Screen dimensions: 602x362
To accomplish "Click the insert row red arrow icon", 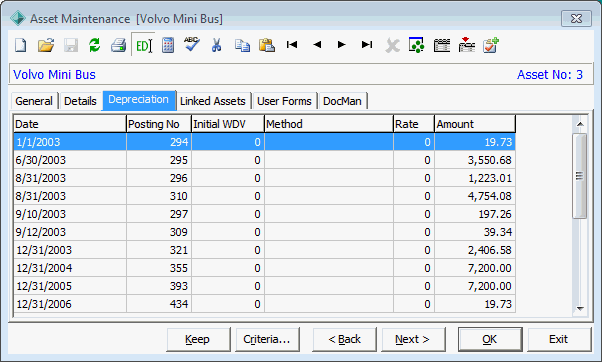I will coord(466,45).
